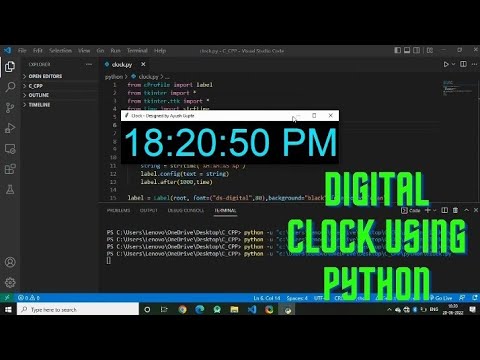Click Spaces: 4 indentation setting

click(297, 298)
